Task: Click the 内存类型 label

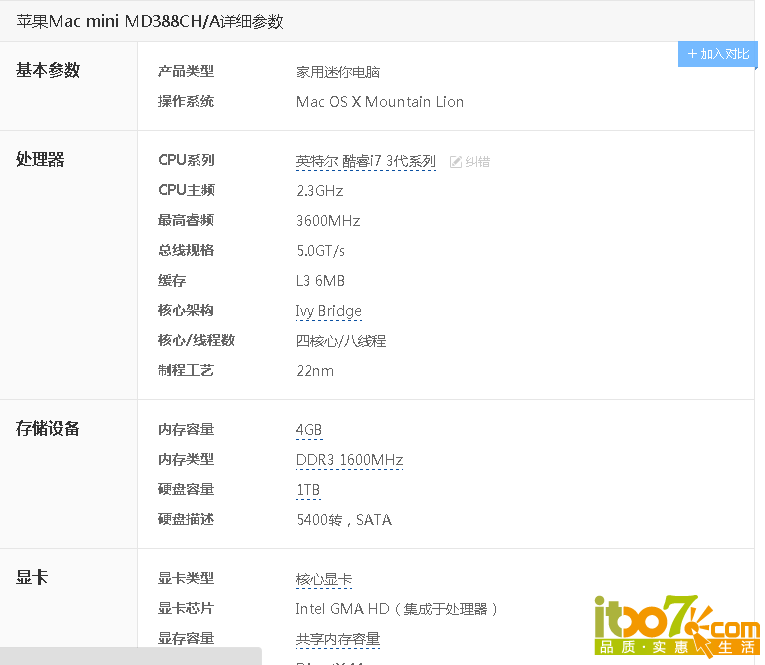Action: click(186, 460)
